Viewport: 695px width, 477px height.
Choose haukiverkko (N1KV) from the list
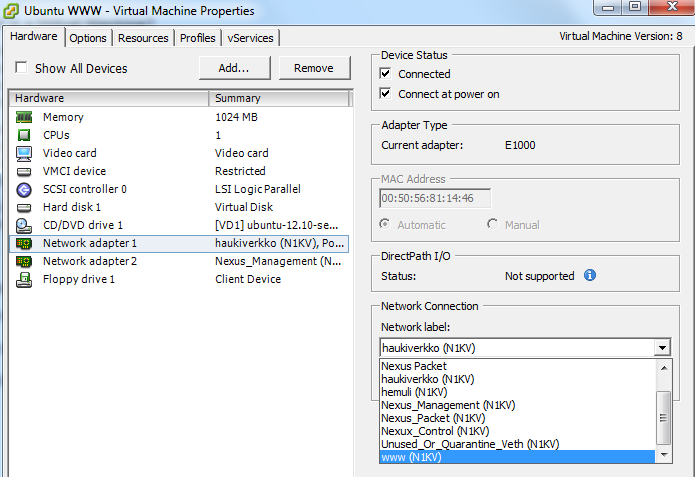pyautogui.click(x=428, y=379)
